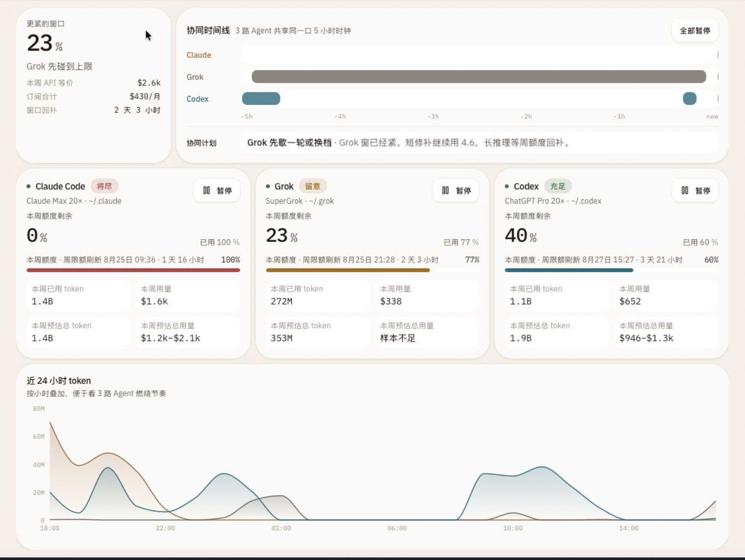Click 'Grok 先歇一轮或换档' plan text

pos(290,143)
